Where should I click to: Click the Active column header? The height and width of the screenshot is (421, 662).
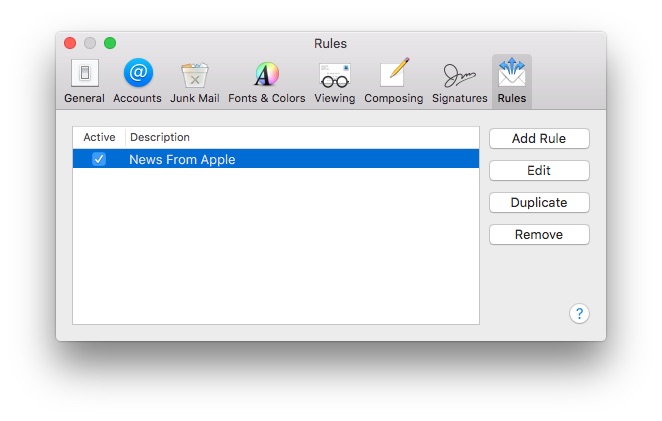[x=99, y=137]
